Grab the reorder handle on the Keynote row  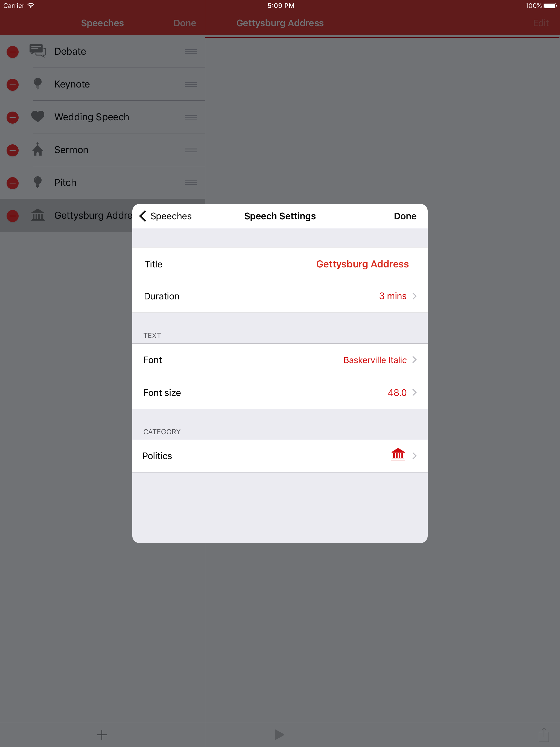tap(191, 84)
